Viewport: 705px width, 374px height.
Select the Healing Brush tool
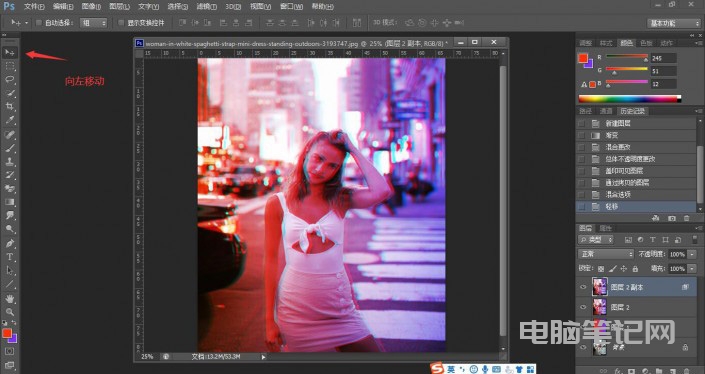click(10, 134)
